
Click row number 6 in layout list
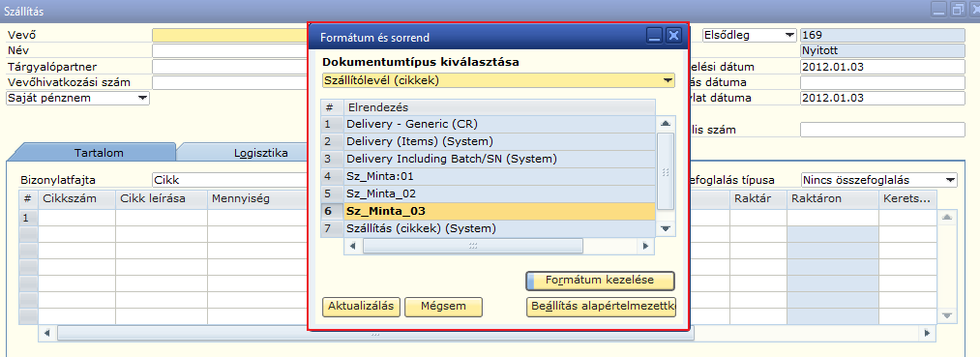point(333,211)
